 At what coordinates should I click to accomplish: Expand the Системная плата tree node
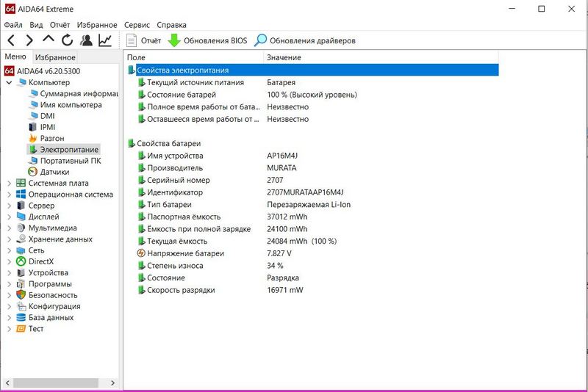[x=9, y=184]
